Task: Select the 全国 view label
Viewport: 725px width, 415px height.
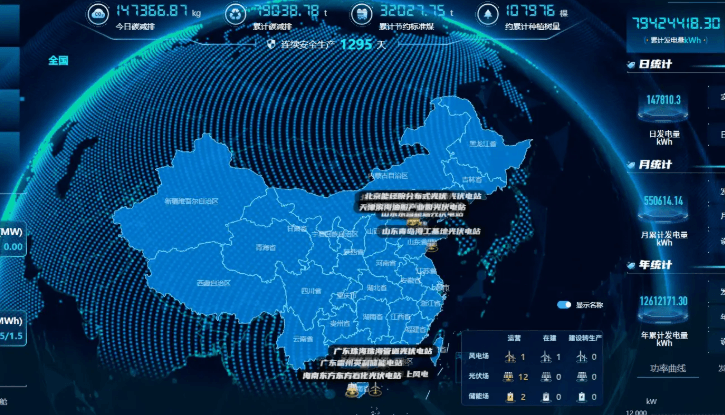Action: coord(58,60)
